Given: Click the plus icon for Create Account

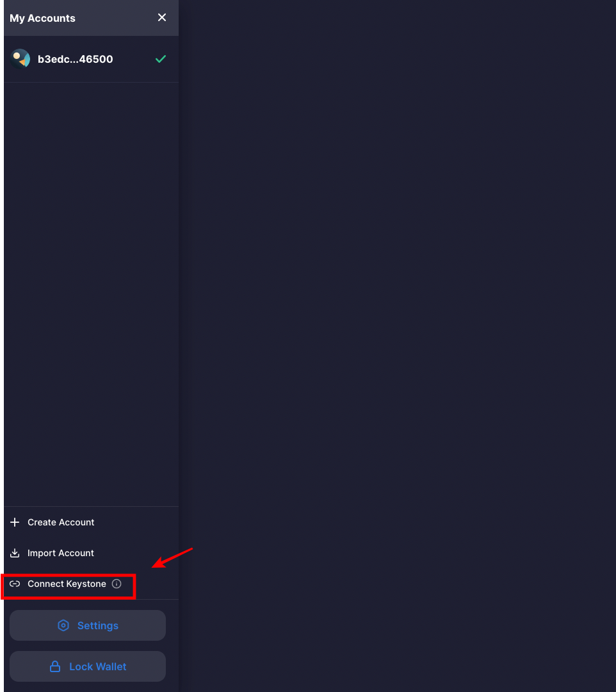Looking at the screenshot, I should click(x=15, y=522).
